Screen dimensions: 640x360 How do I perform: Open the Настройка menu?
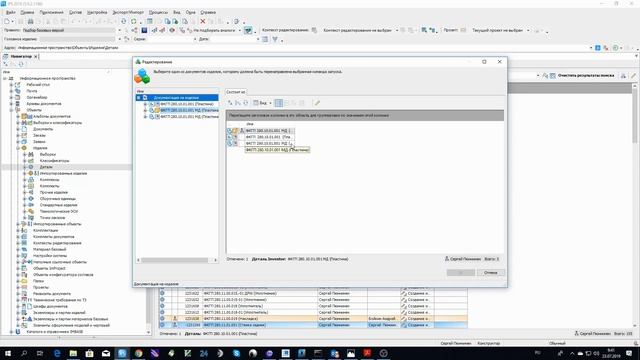pyautogui.click(x=97, y=12)
